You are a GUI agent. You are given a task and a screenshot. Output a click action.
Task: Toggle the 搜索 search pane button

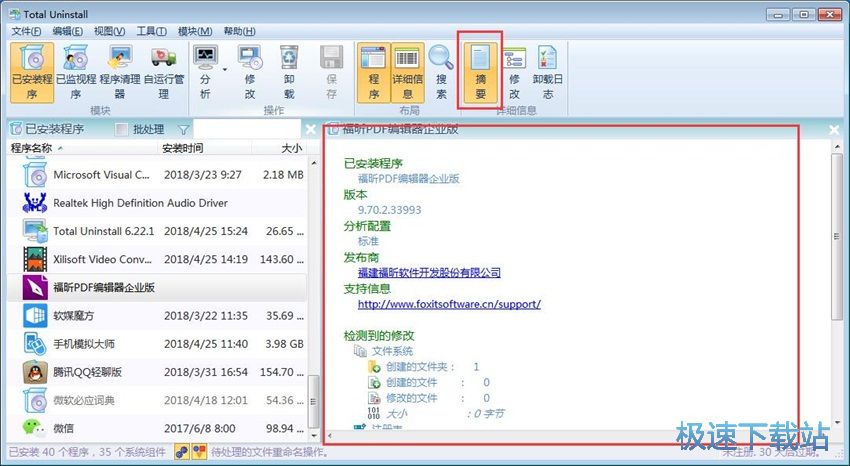(x=441, y=73)
